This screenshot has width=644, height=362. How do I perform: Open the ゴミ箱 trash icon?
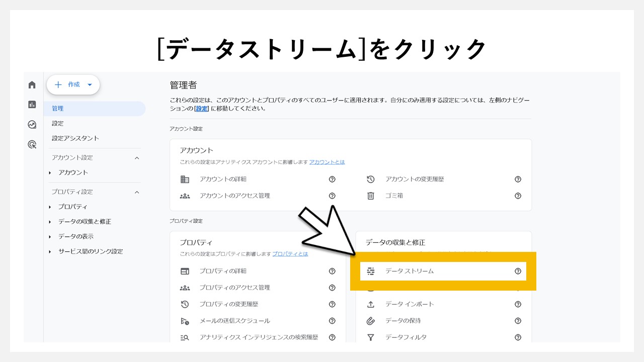[x=371, y=196]
